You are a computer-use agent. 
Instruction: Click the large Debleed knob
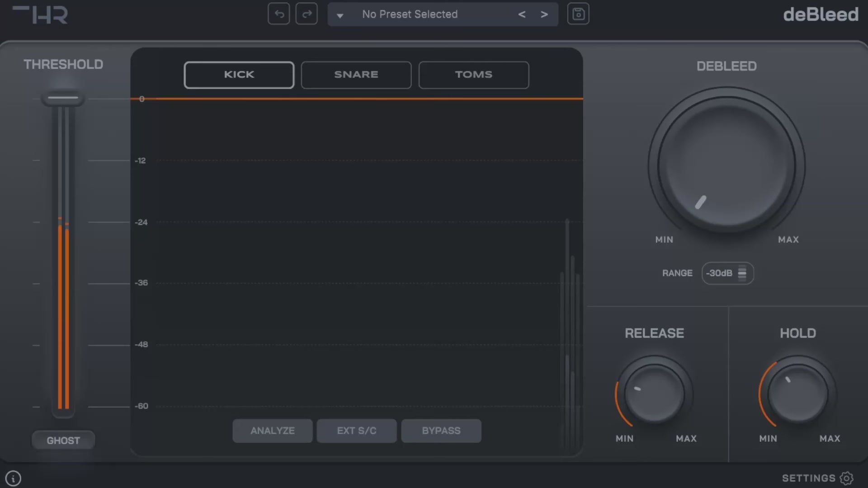726,165
